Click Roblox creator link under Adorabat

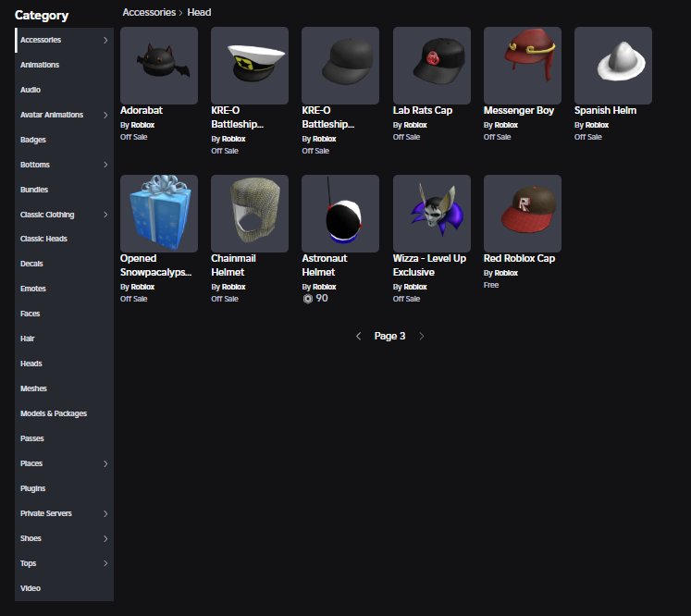coord(142,125)
